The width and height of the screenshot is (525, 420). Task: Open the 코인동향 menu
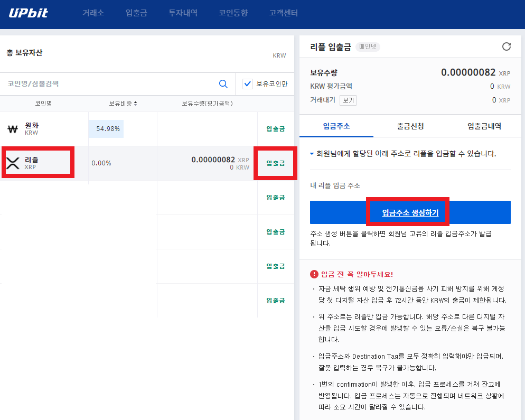click(x=233, y=13)
